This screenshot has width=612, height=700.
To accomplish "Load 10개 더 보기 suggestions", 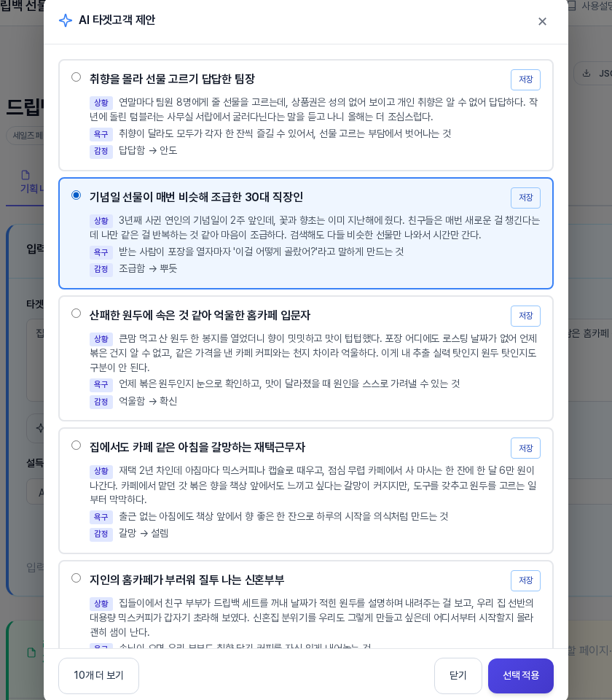I will [x=98, y=675].
